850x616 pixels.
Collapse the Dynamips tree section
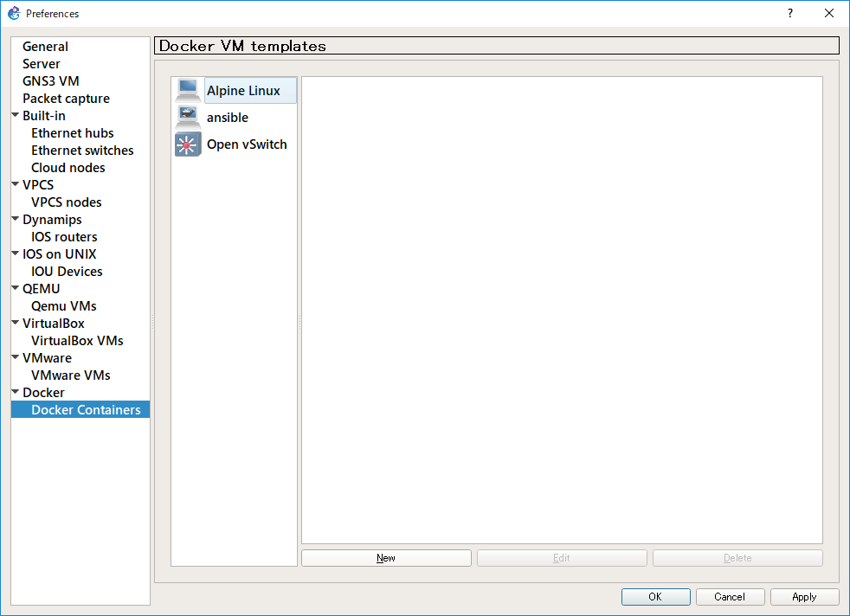16,219
